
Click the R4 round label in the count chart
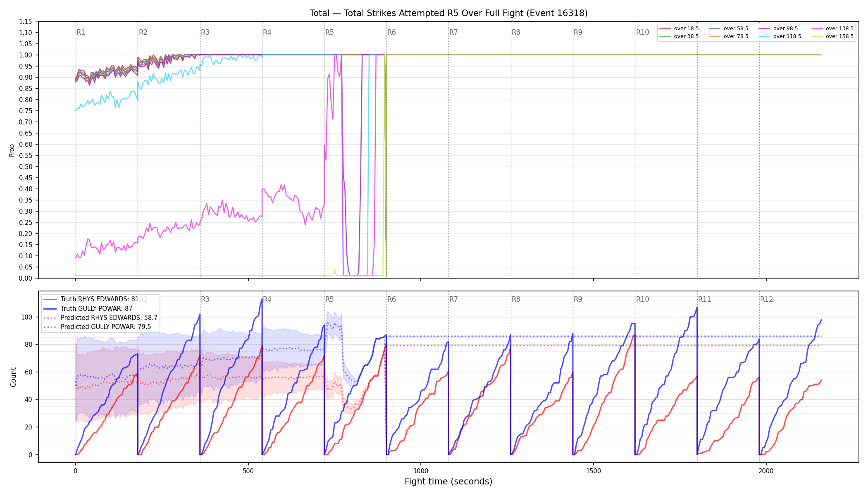tap(267, 299)
